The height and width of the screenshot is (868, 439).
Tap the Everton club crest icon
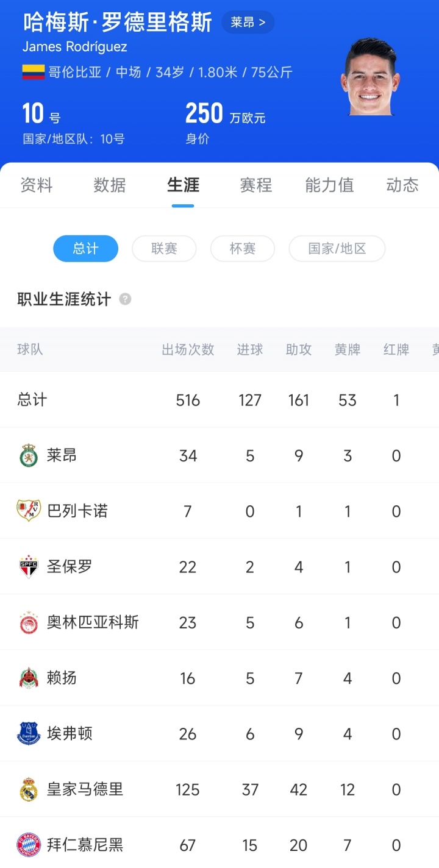tap(29, 733)
